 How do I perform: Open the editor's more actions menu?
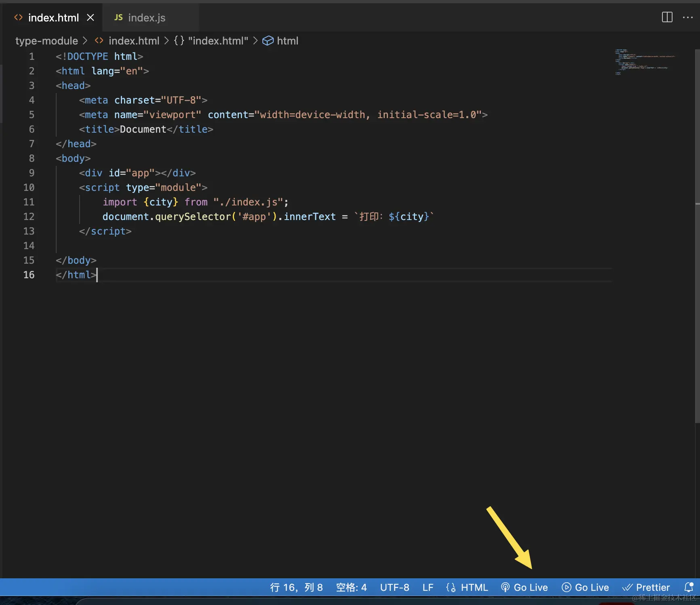pos(687,17)
